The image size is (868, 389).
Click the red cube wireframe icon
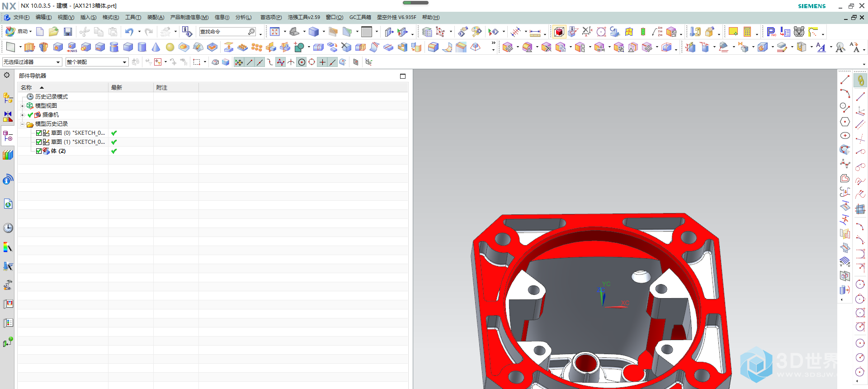(559, 32)
